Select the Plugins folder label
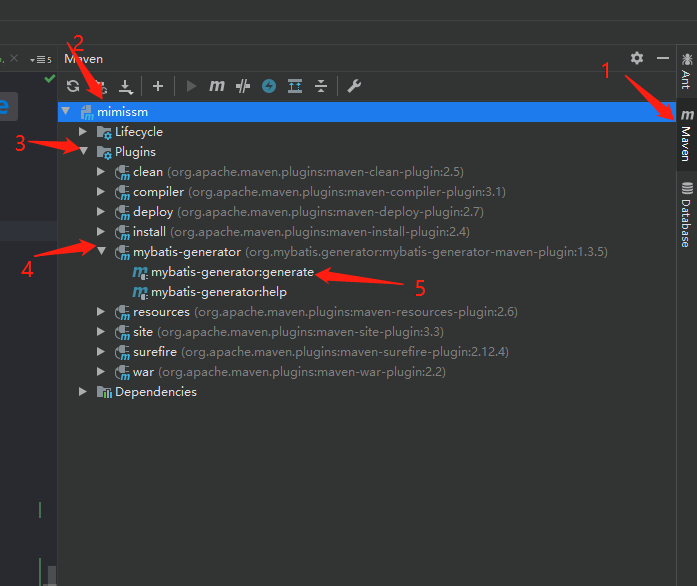This screenshot has height=586, width=697. point(135,152)
